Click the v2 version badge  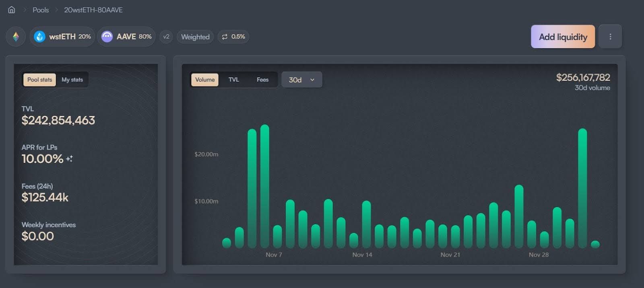[x=166, y=37]
